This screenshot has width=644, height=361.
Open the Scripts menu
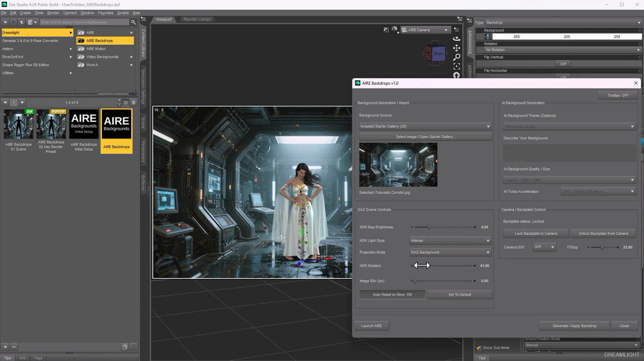pyautogui.click(x=123, y=13)
